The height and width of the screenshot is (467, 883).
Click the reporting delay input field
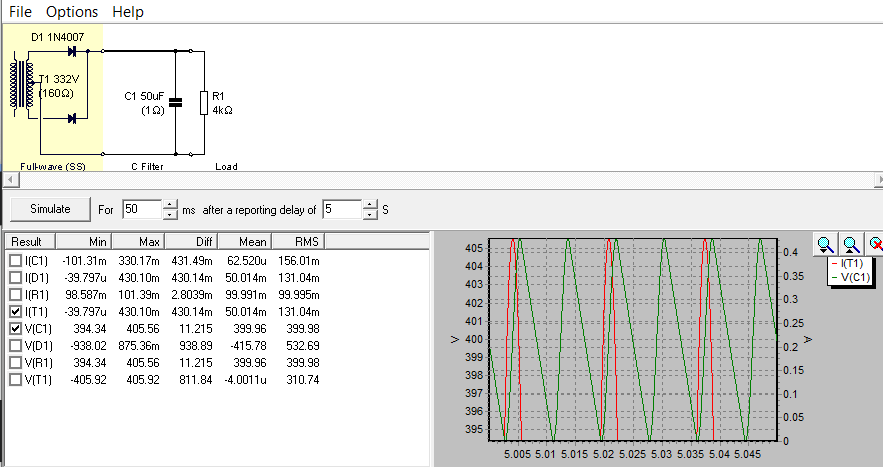(342, 210)
